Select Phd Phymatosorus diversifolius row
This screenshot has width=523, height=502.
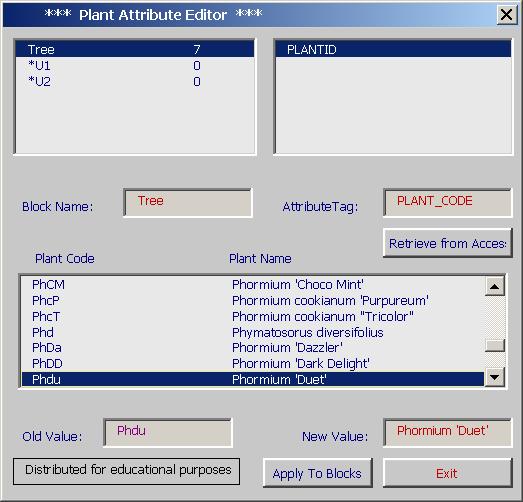pyautogui.click(x=252, y=332)
